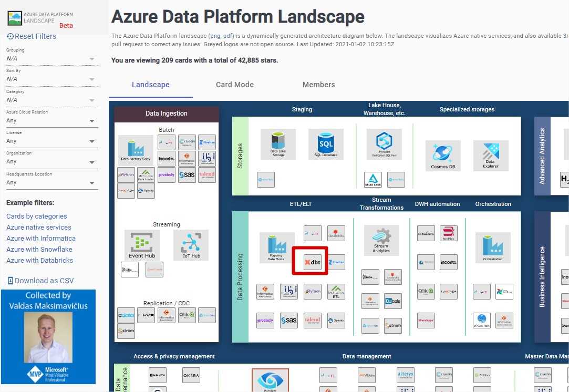Open the Cosmos DB card
Image resolution: width=569 pixels, height=392 pixels.
point(443,156)
